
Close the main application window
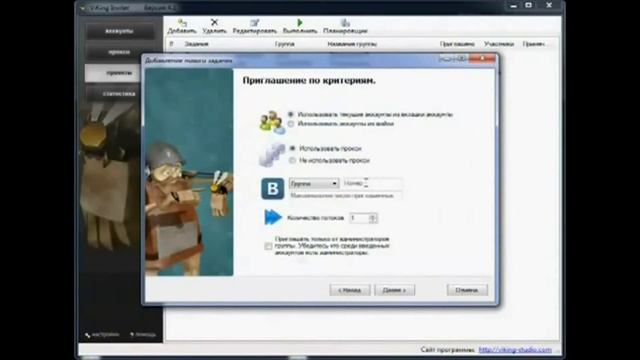(549, 5)
